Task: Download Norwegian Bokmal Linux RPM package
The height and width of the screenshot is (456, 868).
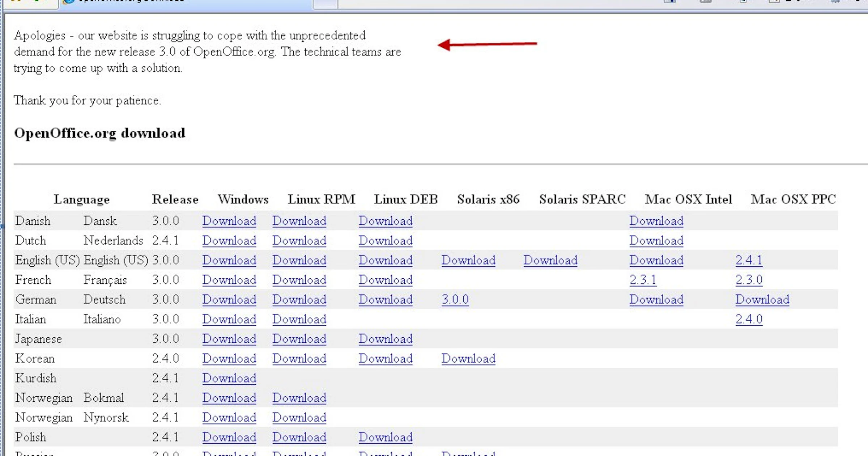Action: [299, 398]
